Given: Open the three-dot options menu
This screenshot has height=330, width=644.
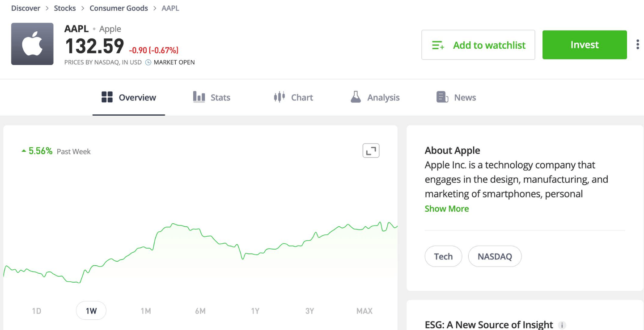Looking at the screenshot, I should [x=637, y=44].
